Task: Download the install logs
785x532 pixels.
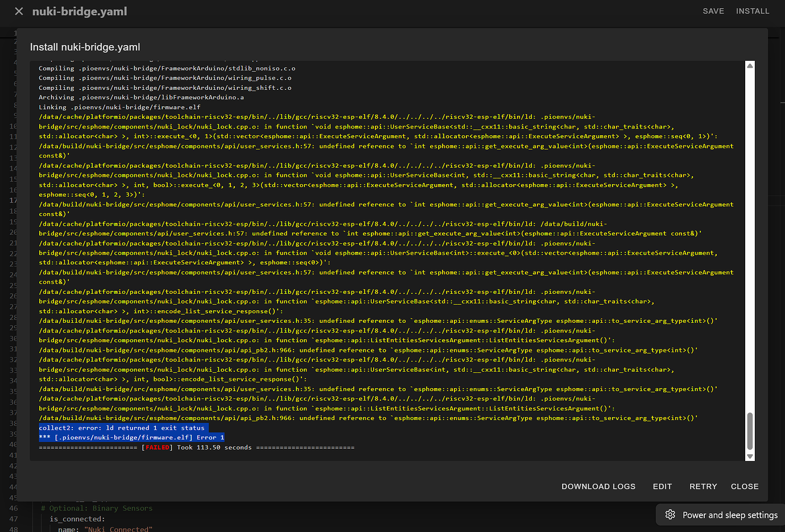Action: click(598, 487)
